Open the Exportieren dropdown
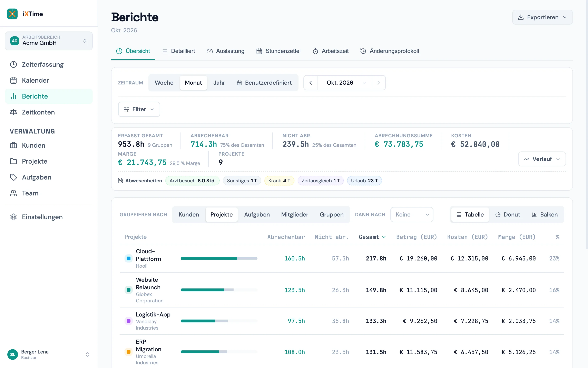 (542, 17)
